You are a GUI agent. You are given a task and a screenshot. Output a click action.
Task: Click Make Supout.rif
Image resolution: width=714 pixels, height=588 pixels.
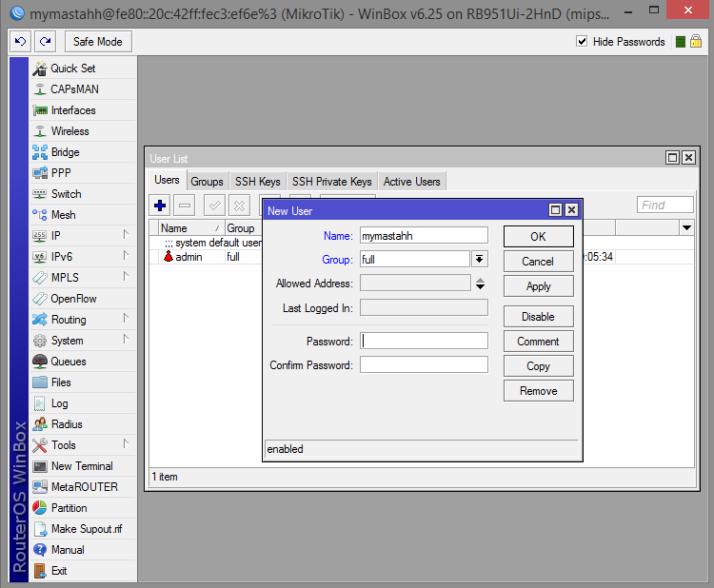point(83,529)
